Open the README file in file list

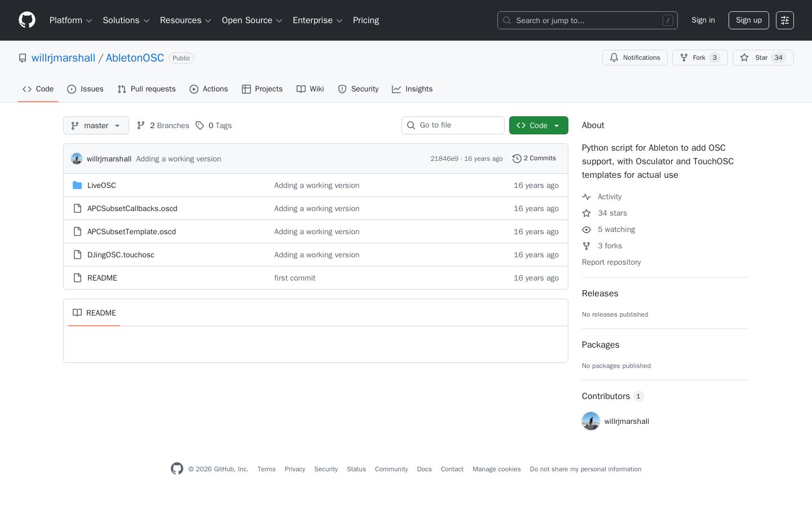click(102, 278)
